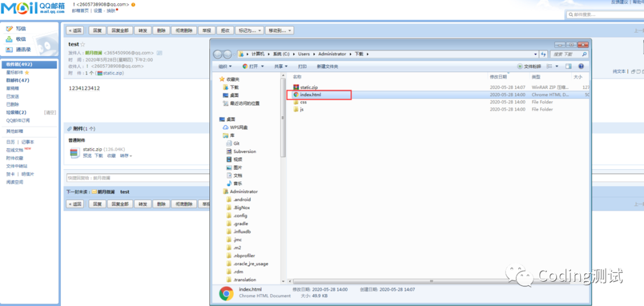Viewport: 644px width, 306px height.
Task: Expand the Explorer address bar history dropdown
Action: click(x=535, y=54)
